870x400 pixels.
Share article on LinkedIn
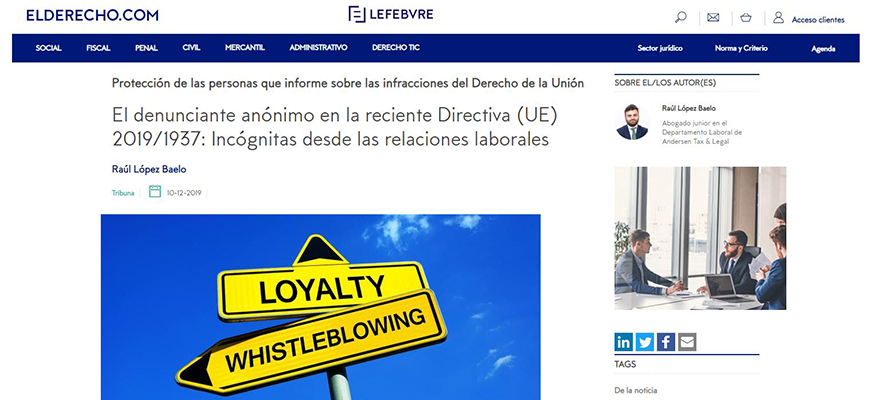click(x=624, y=342)
